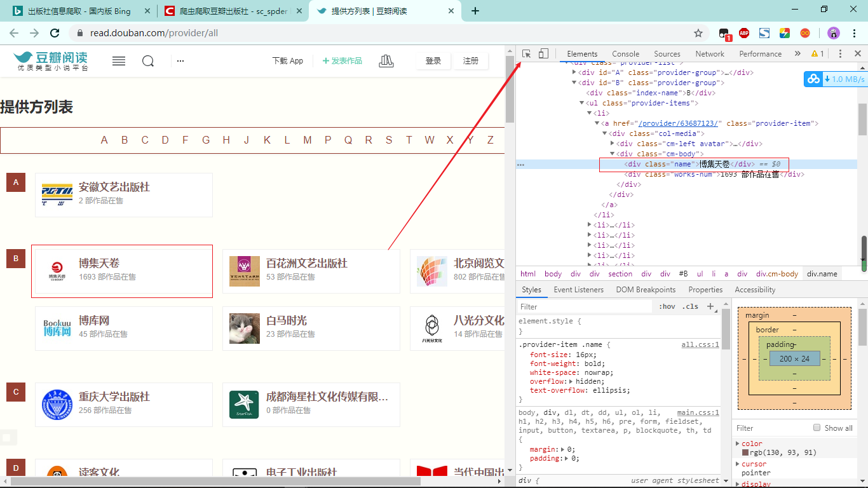
Task: Activate the DevTools element inspector icon
Action: point(526,54)
